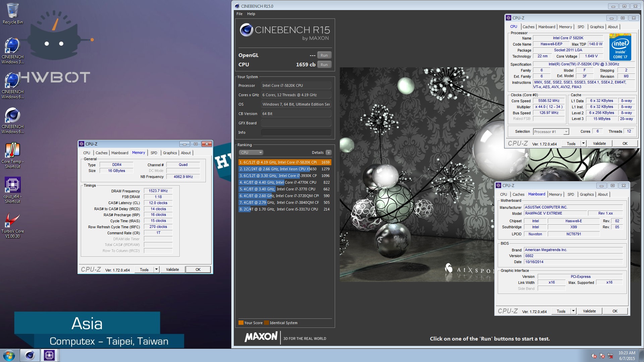
Task: Select ranking entry for Xeon X5650
Action: (285, 169)
